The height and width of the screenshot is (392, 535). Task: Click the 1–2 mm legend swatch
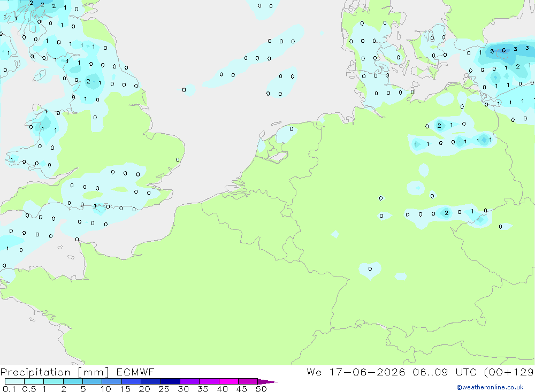53,381
